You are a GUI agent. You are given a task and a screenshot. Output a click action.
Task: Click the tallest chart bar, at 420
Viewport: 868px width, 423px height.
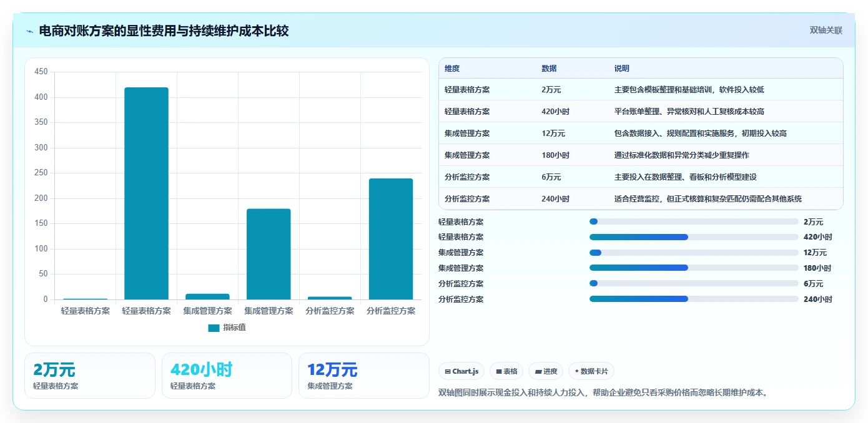tap(146, 193)
